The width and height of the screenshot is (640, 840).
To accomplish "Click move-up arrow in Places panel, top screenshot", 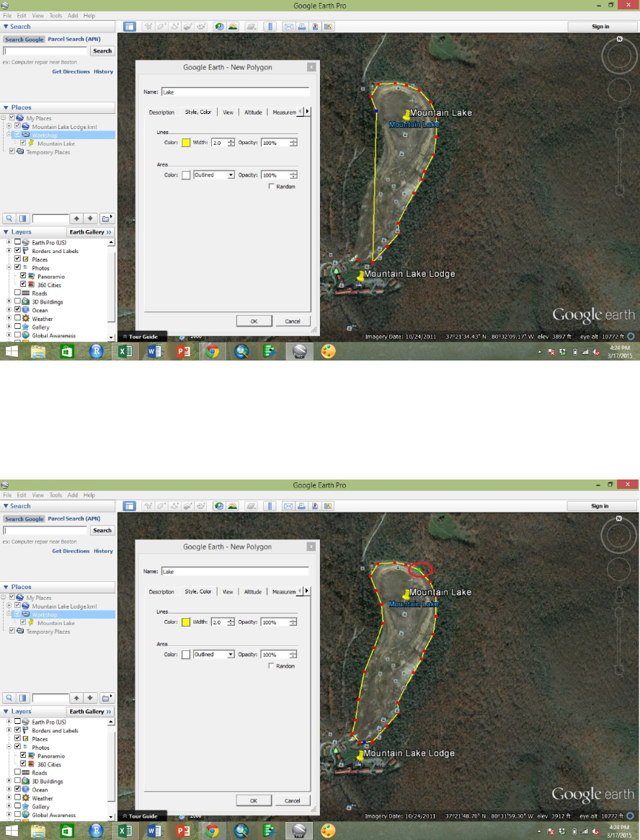I will 76,218.
